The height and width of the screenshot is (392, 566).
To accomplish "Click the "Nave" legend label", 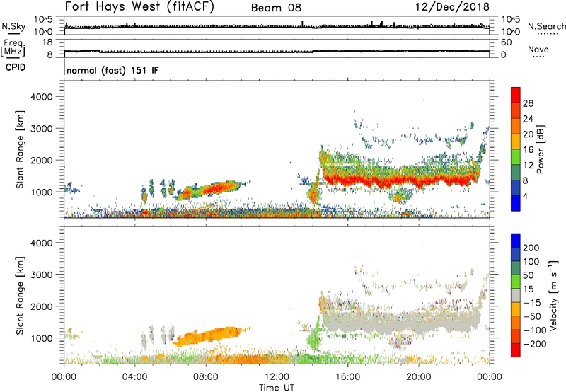I will click(x=538, y=49).
